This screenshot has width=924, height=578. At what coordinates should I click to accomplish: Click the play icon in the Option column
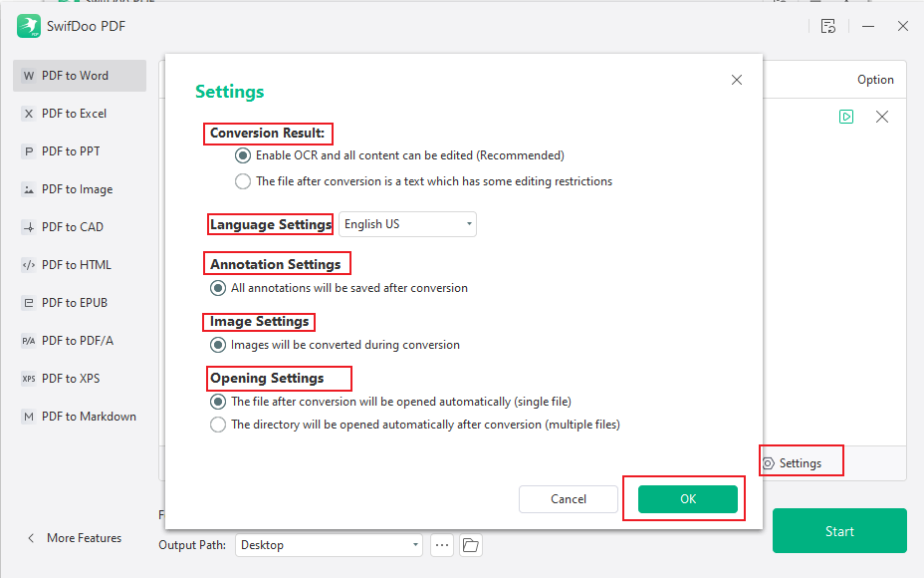pyautogui.click(x=846, y=117)
